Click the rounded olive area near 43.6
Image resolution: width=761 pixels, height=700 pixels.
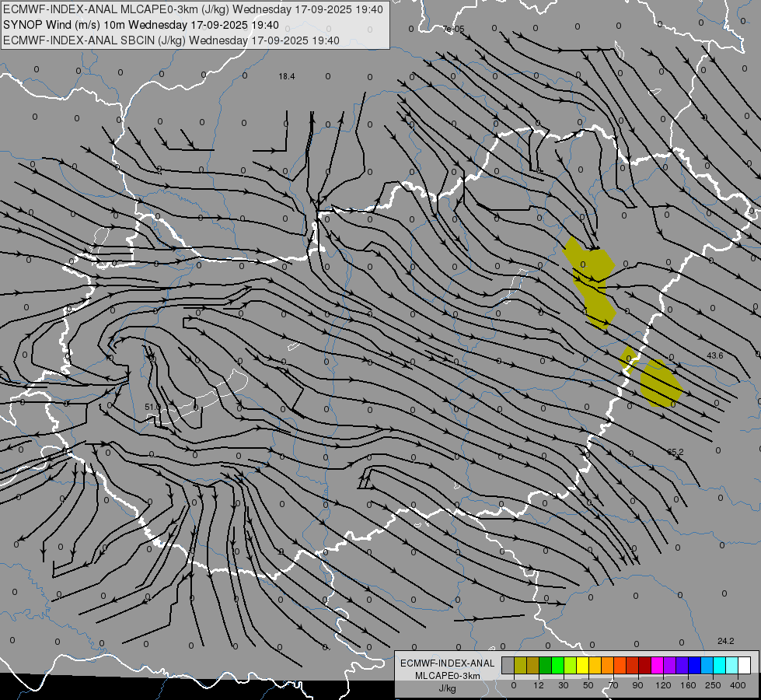tap(661, 383)
